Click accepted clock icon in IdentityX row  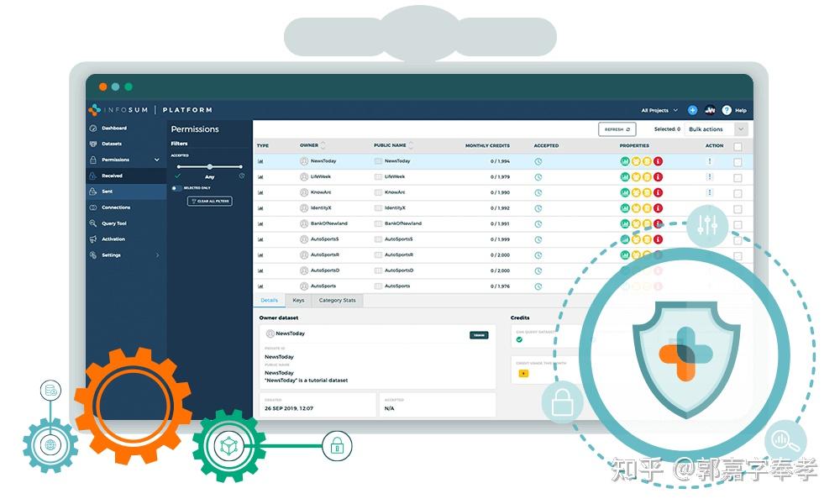(x=538, y=208)
